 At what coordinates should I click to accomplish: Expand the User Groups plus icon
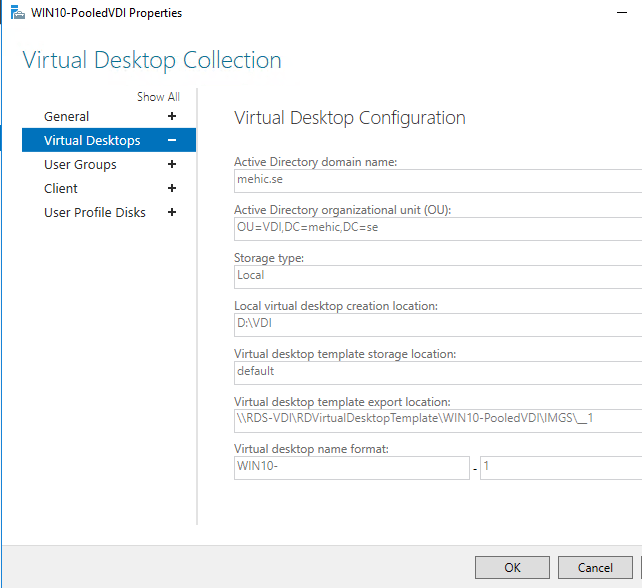(x=172, y=165)
